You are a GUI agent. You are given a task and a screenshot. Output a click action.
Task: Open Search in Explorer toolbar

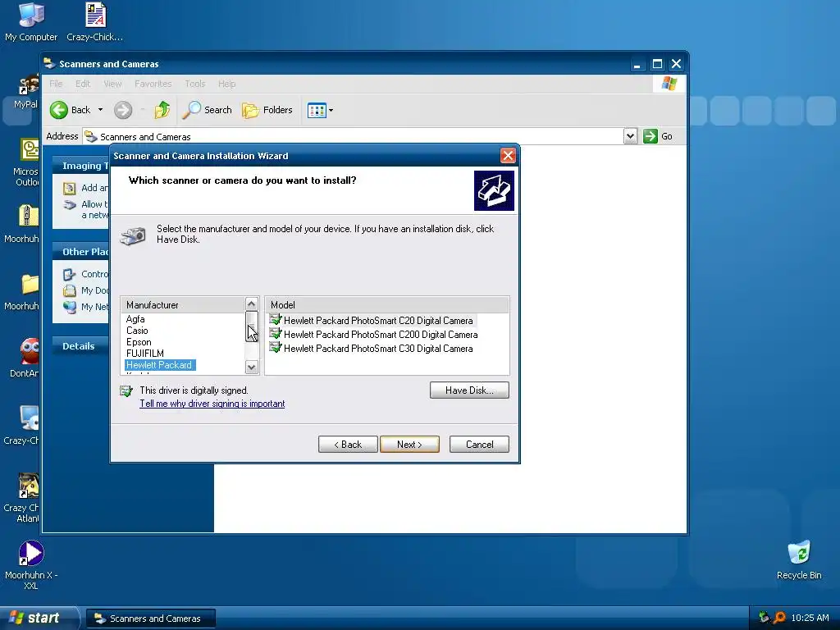coord(208,111)
